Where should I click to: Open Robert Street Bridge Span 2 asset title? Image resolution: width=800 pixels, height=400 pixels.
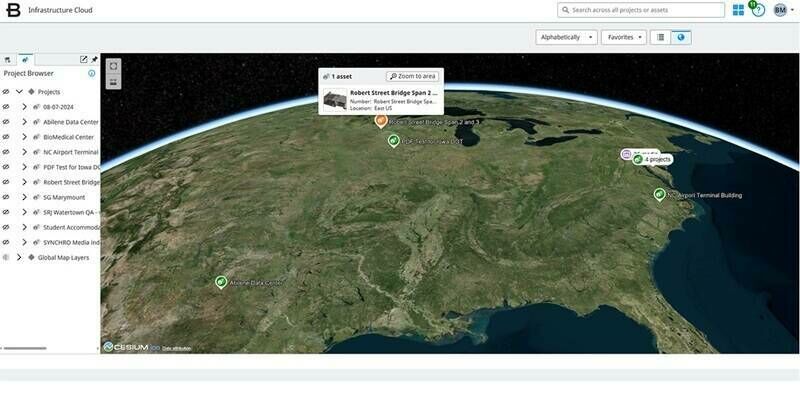(394, 93)
